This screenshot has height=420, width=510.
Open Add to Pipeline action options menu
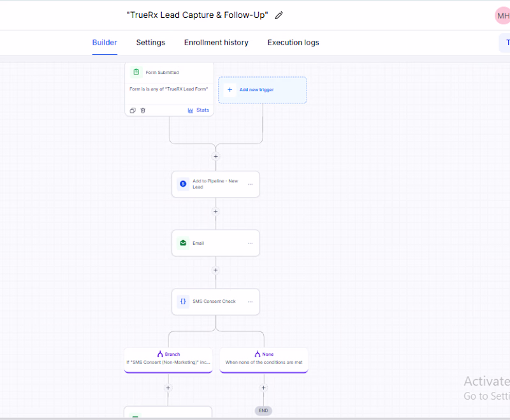point(250,184)
